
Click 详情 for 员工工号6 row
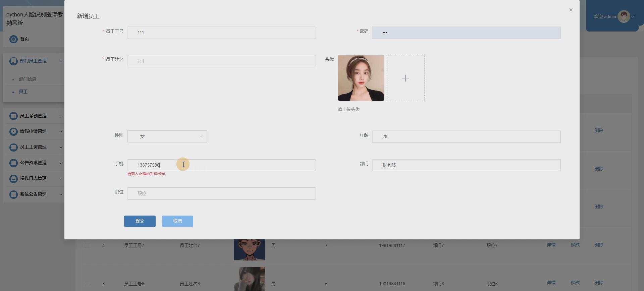click(x=551, y=283)
